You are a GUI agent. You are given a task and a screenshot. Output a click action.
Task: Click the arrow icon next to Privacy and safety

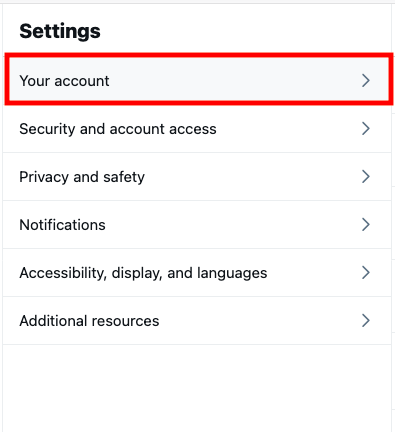point(366,177)
